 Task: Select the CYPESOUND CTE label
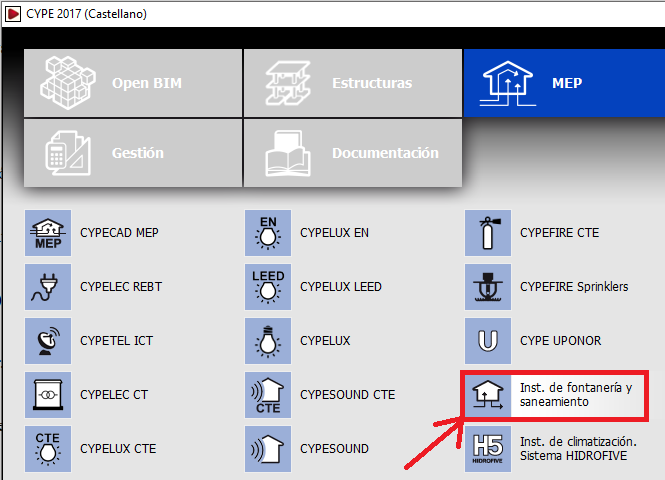(x=348, y=395)
